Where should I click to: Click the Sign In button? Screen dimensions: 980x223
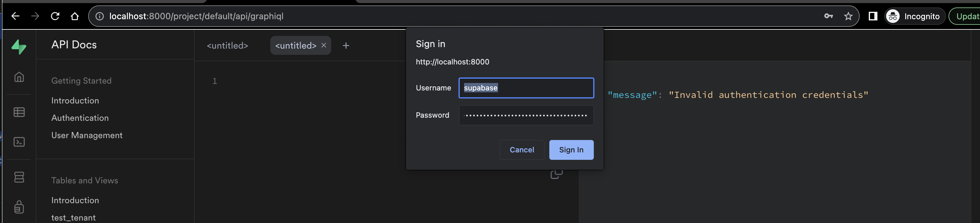click(571, 150)
